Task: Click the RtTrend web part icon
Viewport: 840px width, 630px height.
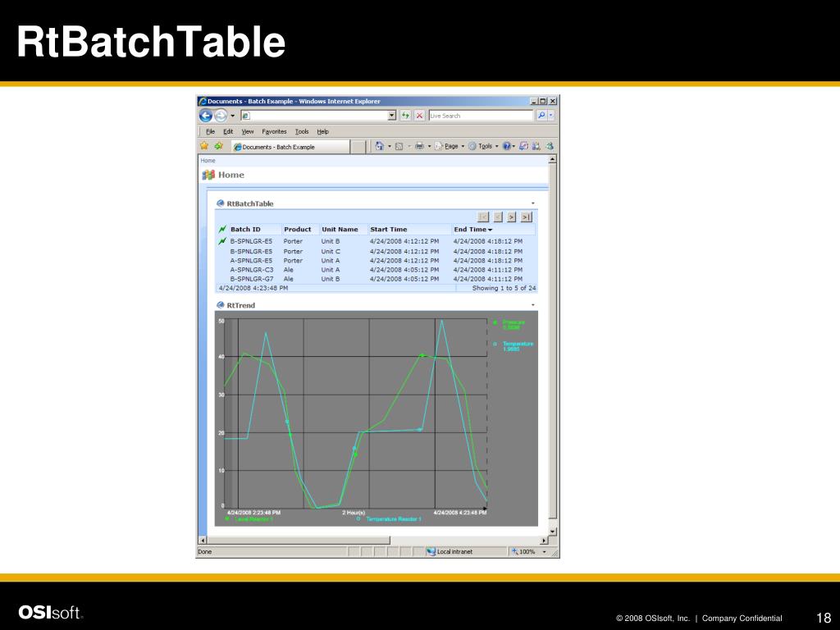Action: 220,305
